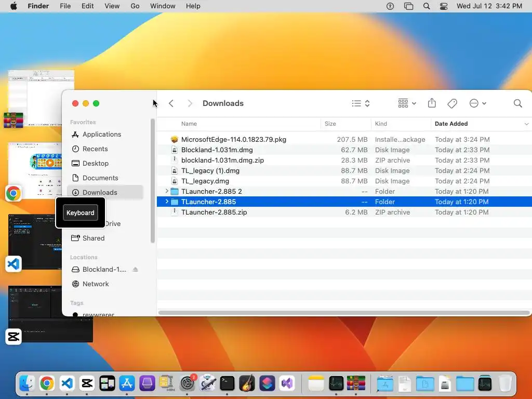Open Control Center in menu bar
Viewport: 532px width, 399px height.
click(x=444, y=6)
